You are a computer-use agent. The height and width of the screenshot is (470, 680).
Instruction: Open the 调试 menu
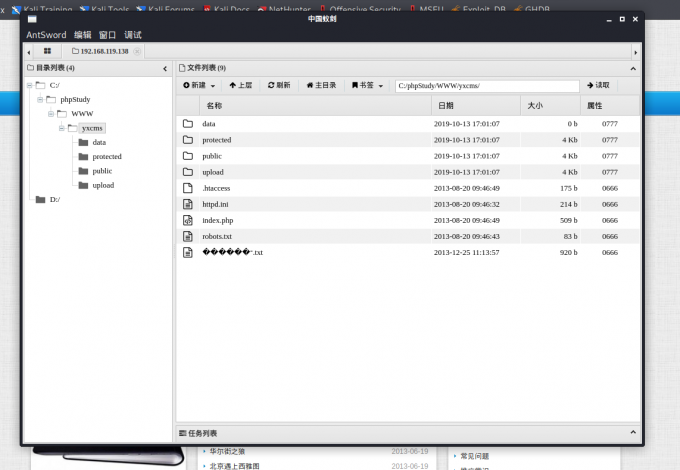coord(133,35)
